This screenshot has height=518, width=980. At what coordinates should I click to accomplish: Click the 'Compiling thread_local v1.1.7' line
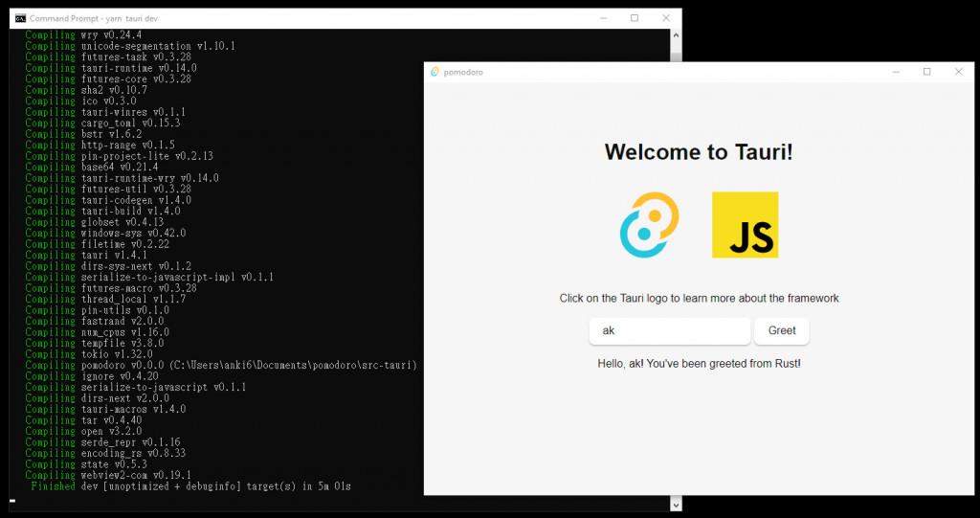[x=105, y=299]
